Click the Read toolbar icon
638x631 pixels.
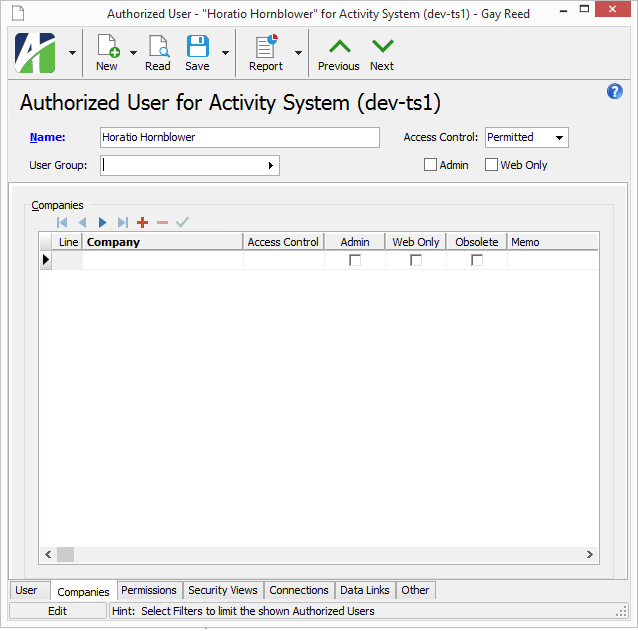click(158, 53)
